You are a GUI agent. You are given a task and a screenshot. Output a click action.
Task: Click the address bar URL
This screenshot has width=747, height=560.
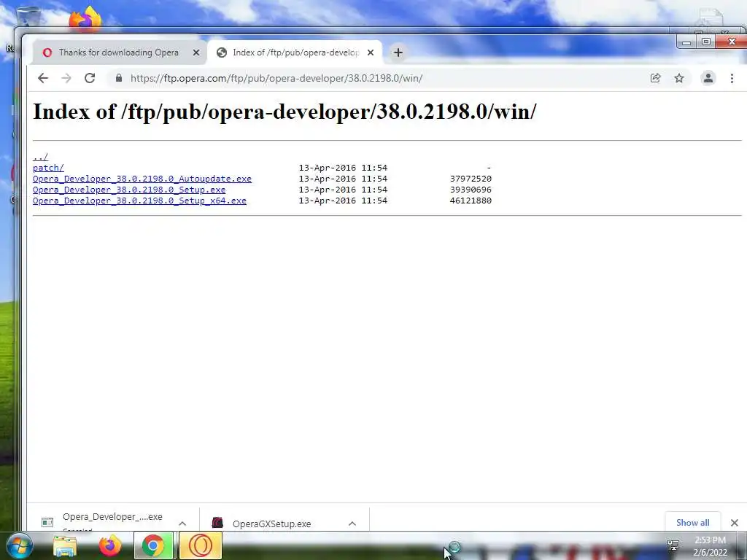(276, 78)
